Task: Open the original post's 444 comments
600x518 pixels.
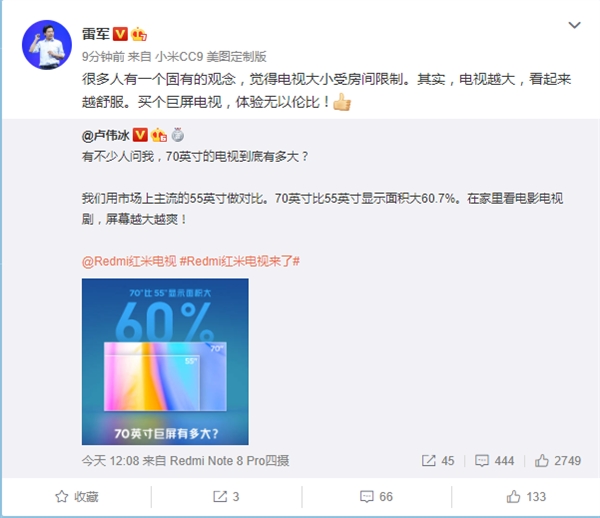Action: [494, 461]
